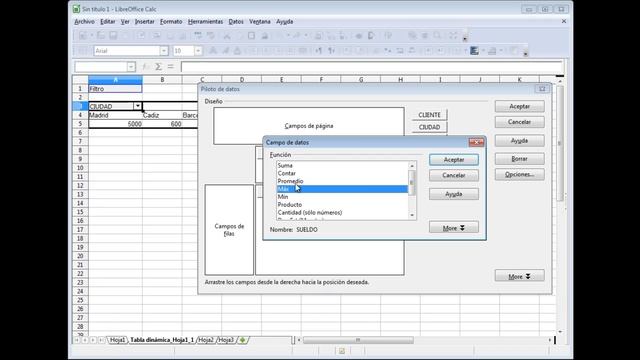Image resolution: width=640 pixels, height=360 pixels.
Task: Click the Italic formatting icon
Action: click(225, 51)
